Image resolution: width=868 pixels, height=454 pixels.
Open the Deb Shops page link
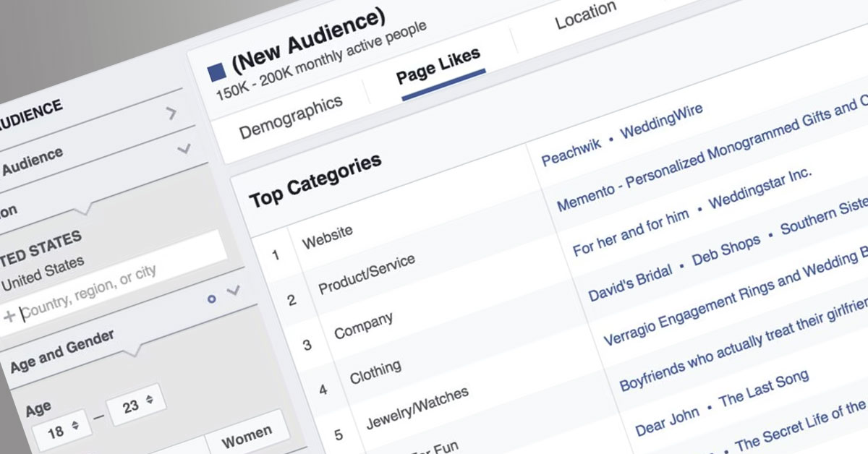pyautogui.click(x=726, y=249)
